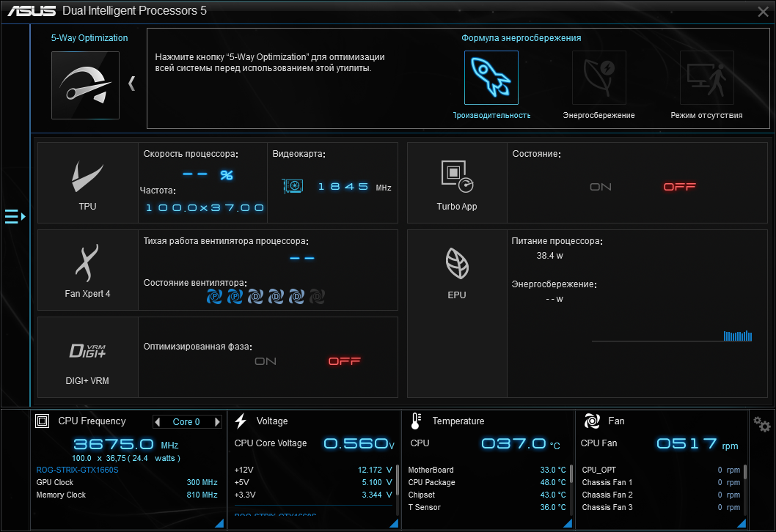Switch Turbo App state to OFF
This screenshot has height=532, width=776.
click(x=679, y=186)
